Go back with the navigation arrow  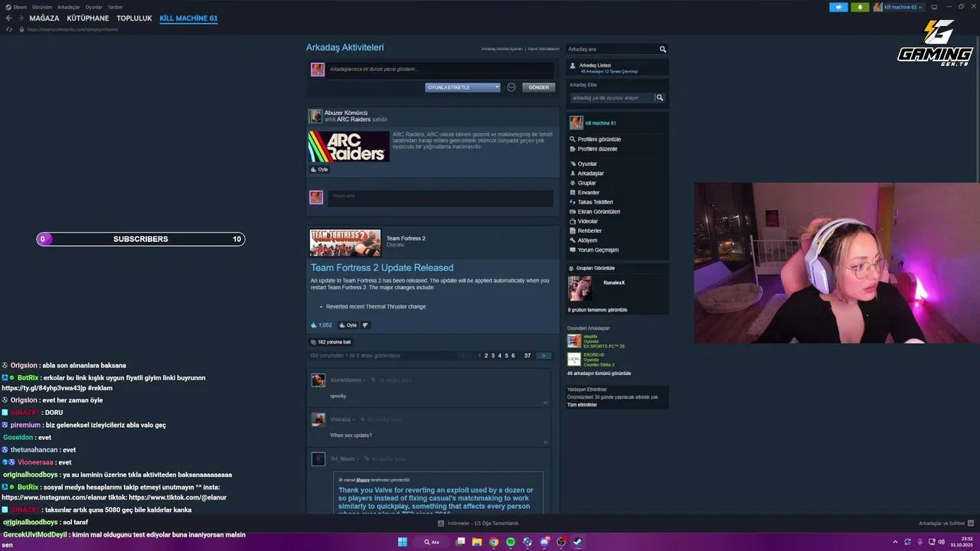(x=8, y=18)
